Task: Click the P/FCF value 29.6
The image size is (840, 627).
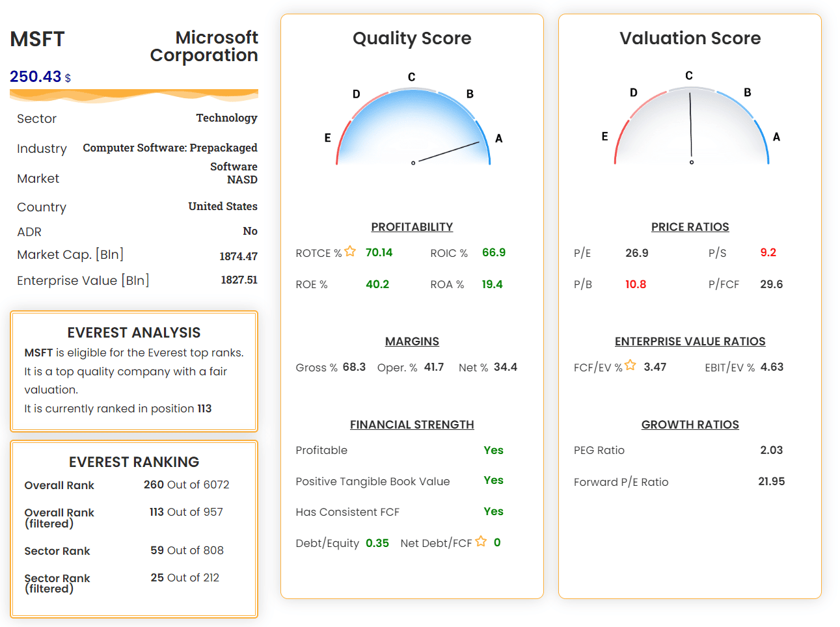Action: [772, 284]
